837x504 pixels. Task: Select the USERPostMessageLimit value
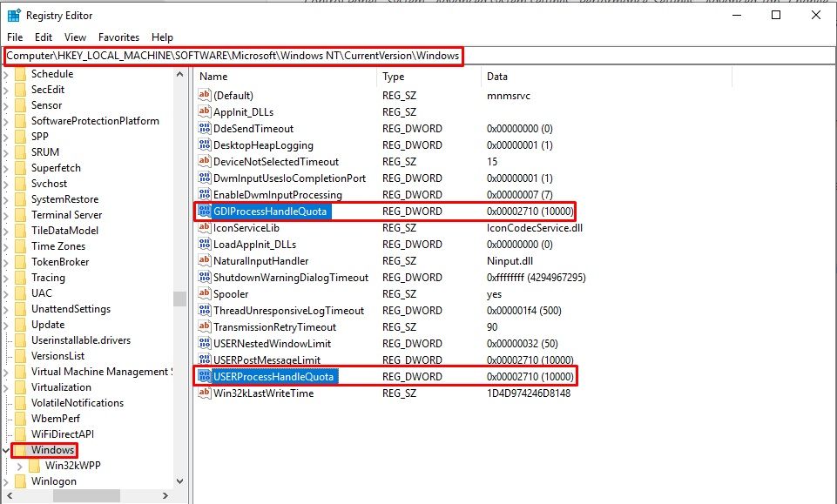pos(267,360)
